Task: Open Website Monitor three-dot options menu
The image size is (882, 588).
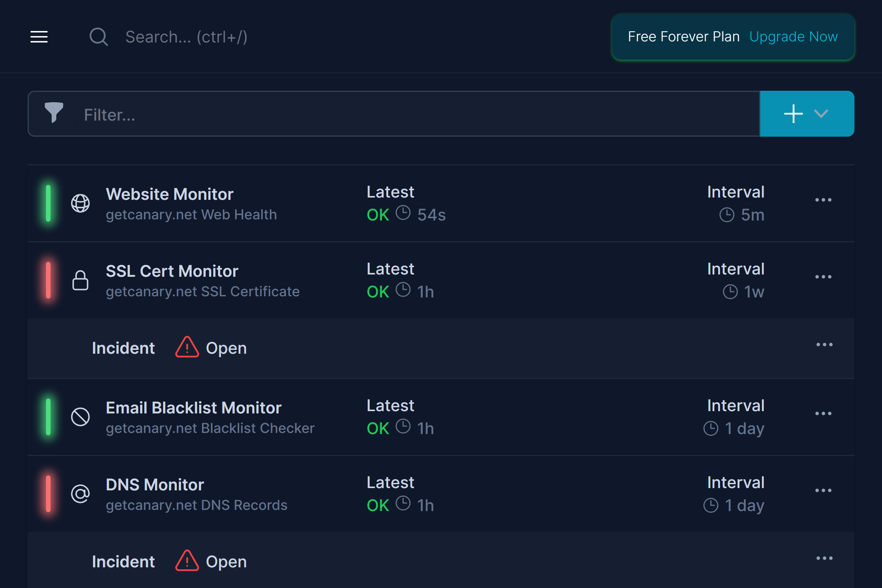Action: (823, 200)
